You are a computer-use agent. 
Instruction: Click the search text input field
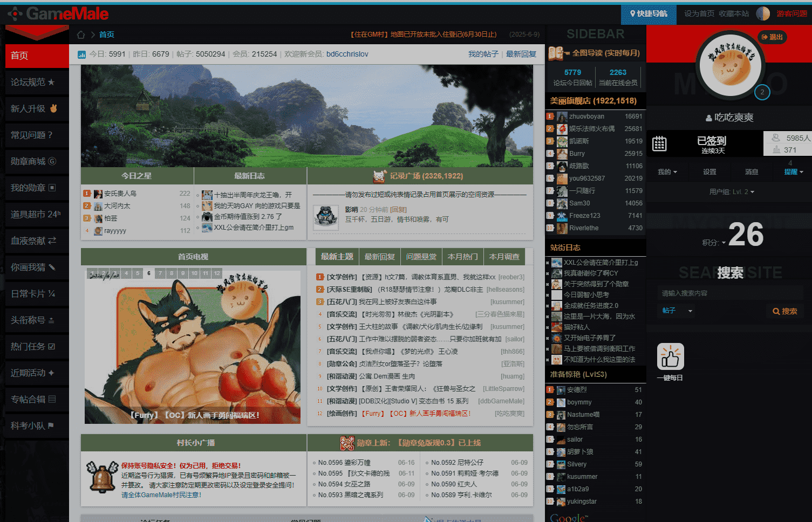click(x=731, y=293)
